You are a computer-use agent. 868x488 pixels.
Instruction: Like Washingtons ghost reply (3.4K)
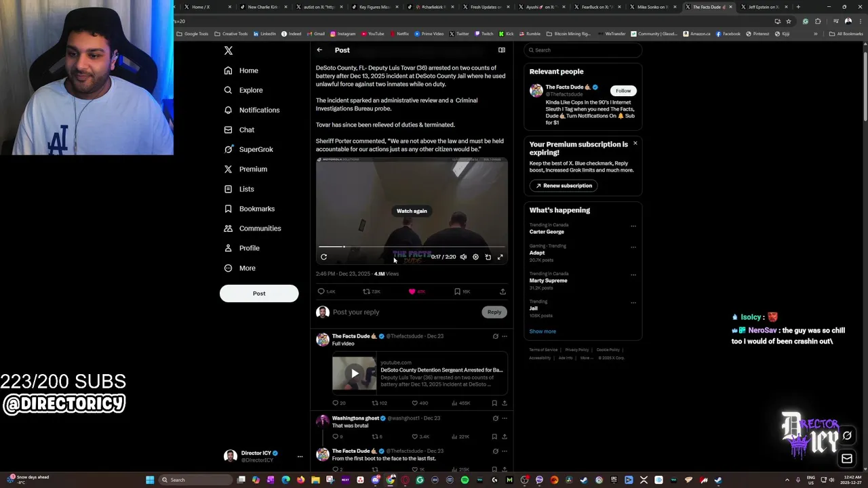click(x=414, y=436)
